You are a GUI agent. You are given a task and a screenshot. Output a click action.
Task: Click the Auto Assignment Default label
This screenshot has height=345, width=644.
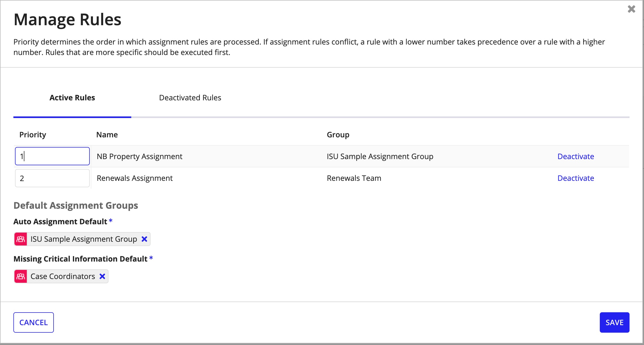(x=60, y=222)
